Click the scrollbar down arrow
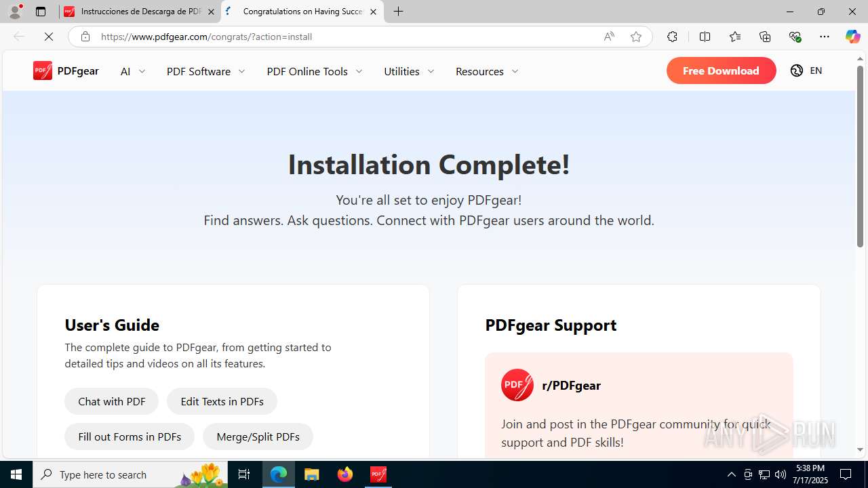 pos(861,449)
